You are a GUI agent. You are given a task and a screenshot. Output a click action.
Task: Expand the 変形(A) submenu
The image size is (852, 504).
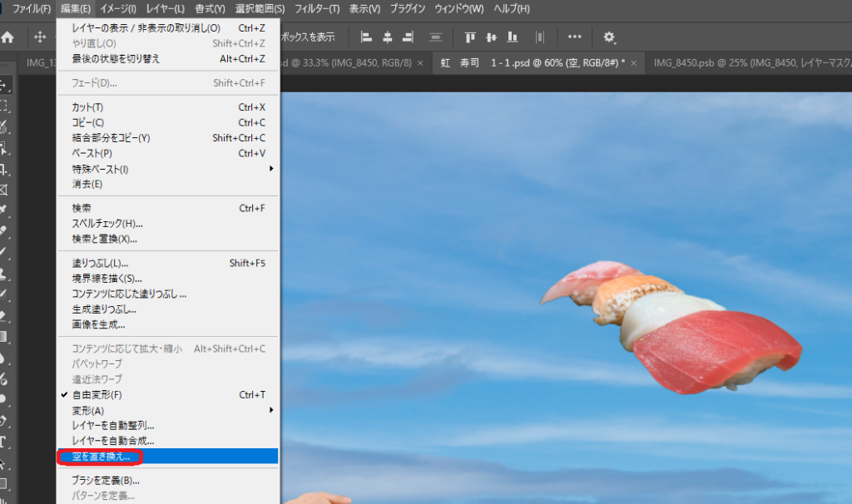[x=88, y=411]
